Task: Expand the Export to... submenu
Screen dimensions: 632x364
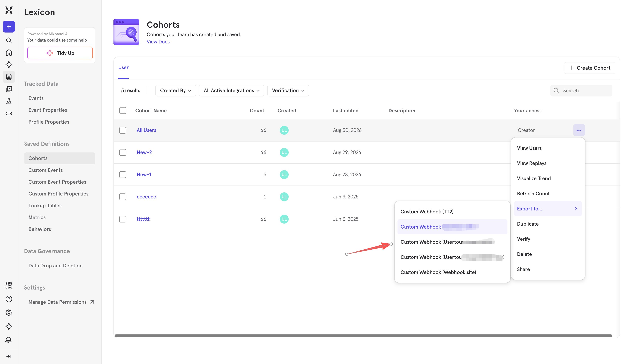Action: (x=548, y=209)
